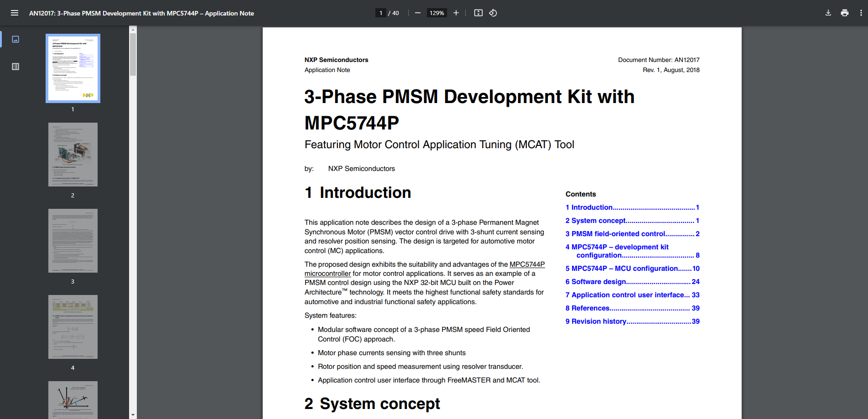Click the bullet 'Motor phase currents sensing with three shunts'
This screenshot has width=868, height=419.
tap(392, 352)
